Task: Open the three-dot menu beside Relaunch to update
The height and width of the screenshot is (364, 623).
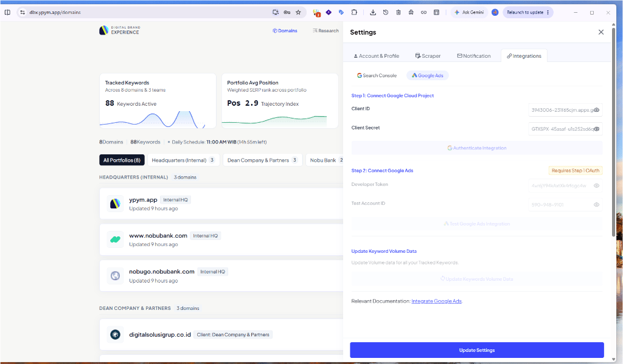Action: (548, 12)
